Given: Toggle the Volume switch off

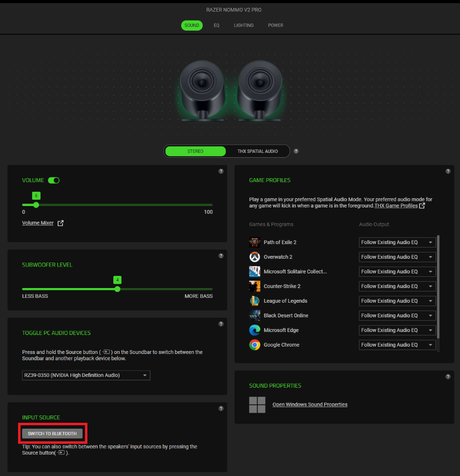Looking at the screenshot, I should pyautogui.click(x=54, y=180).
